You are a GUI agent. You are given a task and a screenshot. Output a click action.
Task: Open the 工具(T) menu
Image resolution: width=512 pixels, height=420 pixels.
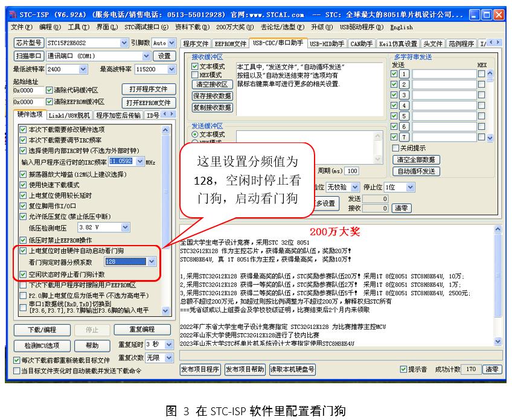click(x=78, y=27)
